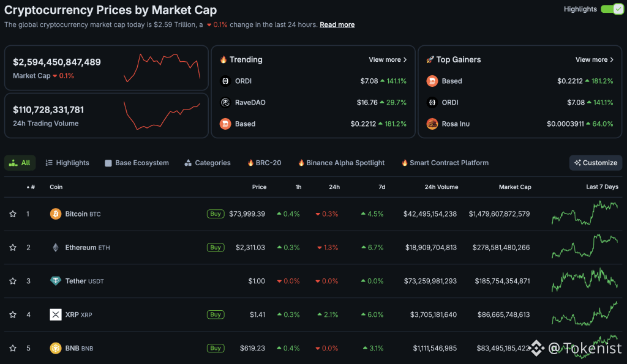
Task: Click the Tether coin logo icon
Action: point(56,281)
